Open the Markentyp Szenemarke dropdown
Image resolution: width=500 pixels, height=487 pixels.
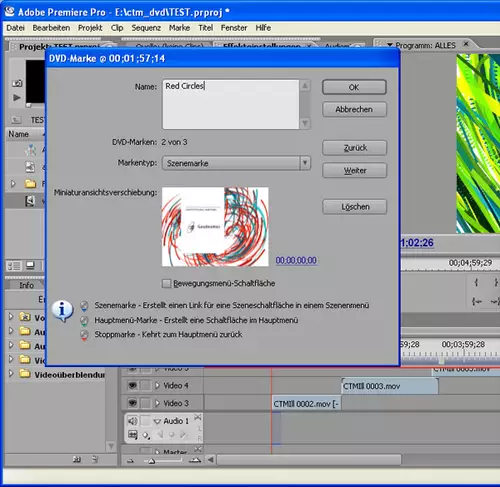pyautogui.click(x=236, y=163)
